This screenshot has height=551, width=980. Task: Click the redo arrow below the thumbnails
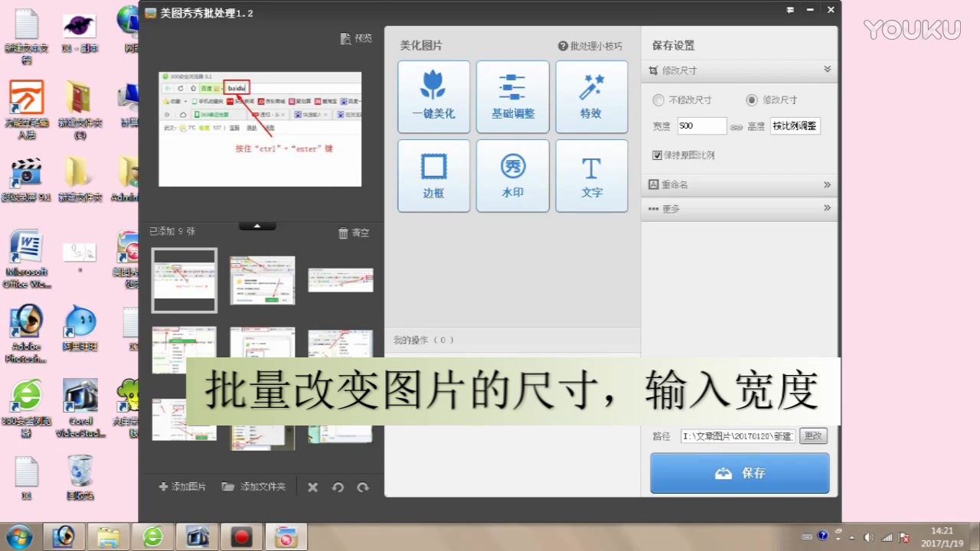(x=363, y=487)
